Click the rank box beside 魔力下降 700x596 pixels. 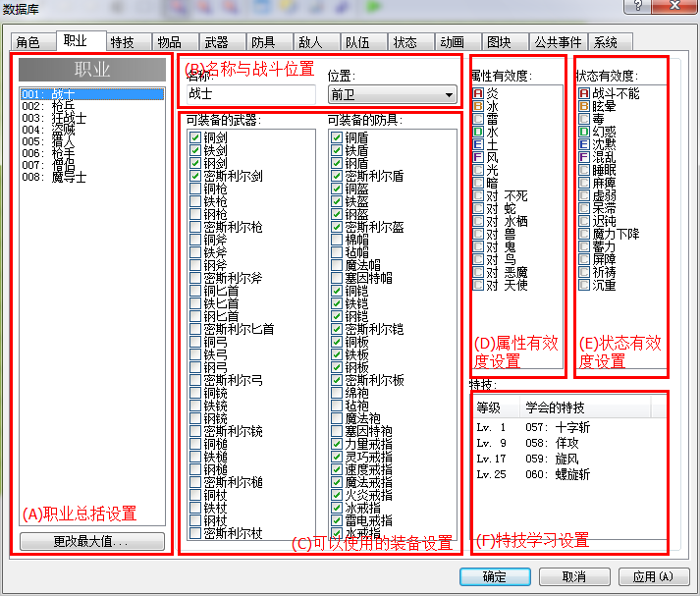pyautogui.click(x=584, y=234)
